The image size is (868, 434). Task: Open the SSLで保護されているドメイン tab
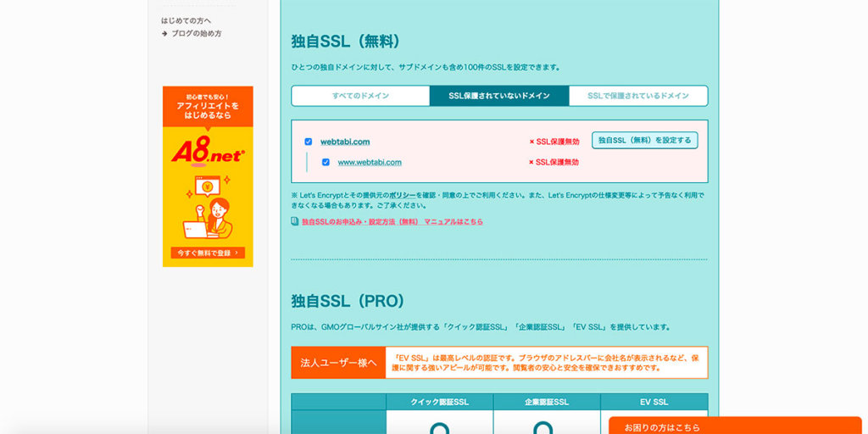coord(637,96)
